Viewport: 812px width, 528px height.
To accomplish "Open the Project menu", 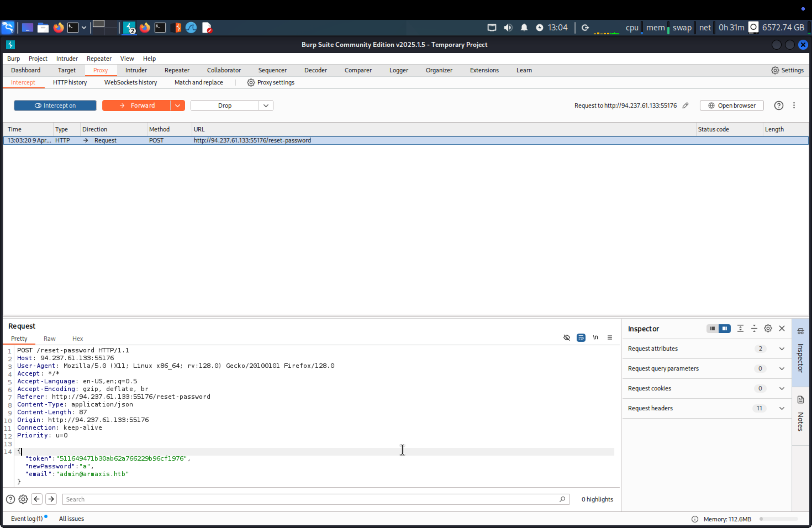I will [x=38, y=58].
